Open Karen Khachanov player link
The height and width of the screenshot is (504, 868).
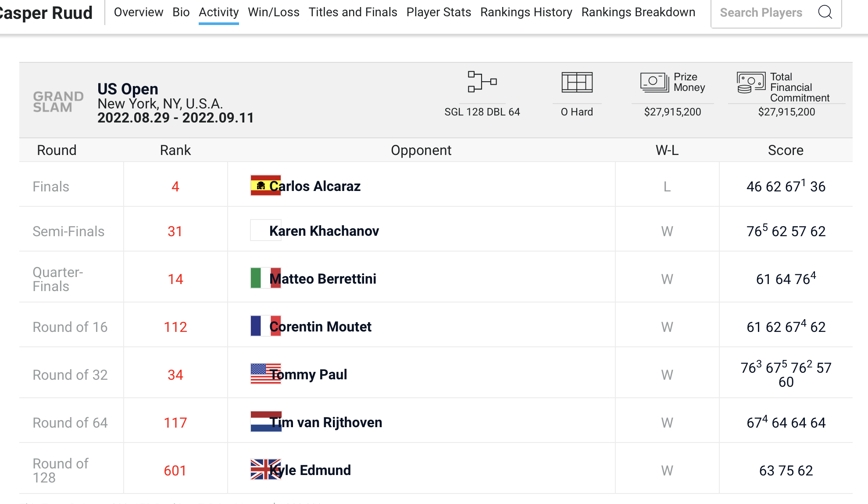click(324, 231)
